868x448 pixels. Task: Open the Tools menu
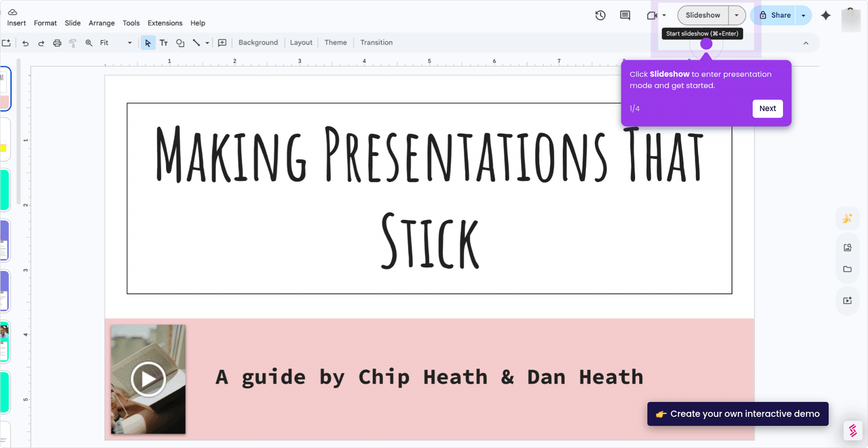[131, 23]
